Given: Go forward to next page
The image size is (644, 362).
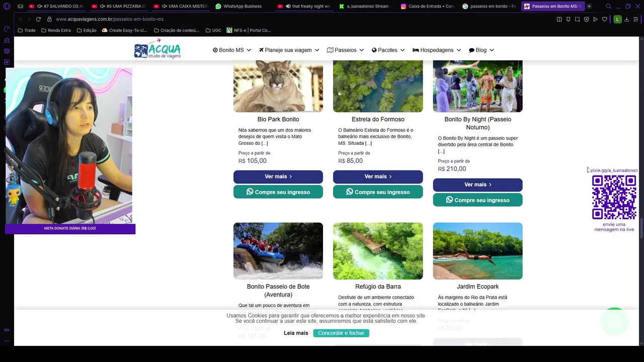Looking at the screenshot, I should tap(29, 19).
